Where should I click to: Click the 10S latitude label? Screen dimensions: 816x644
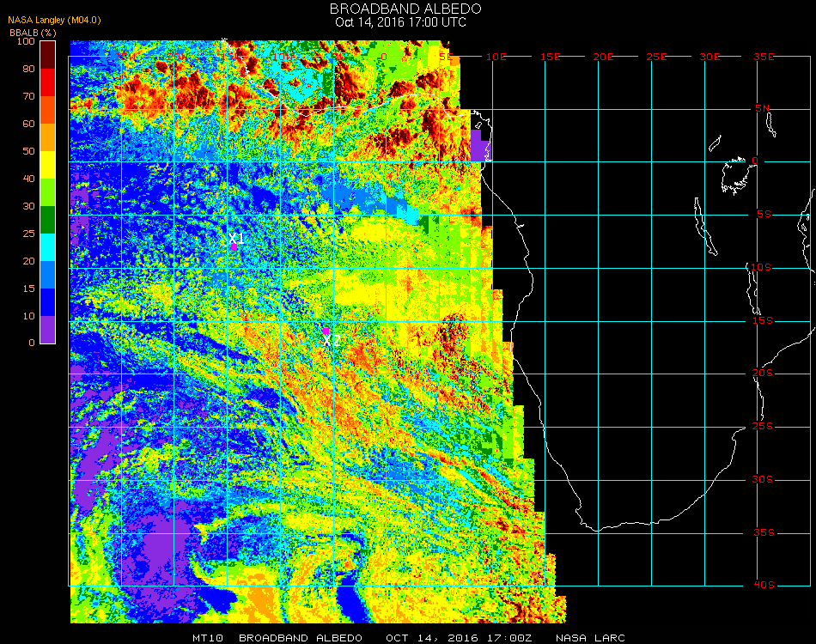point(761,267)
